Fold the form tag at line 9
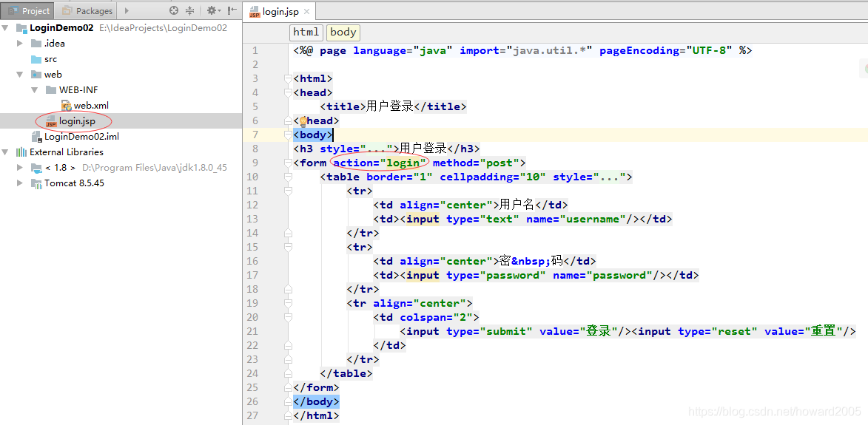 point(288,163)
